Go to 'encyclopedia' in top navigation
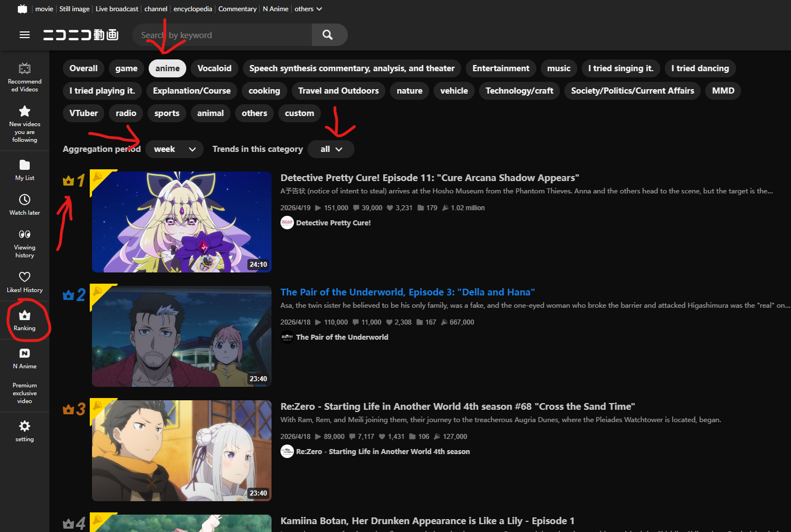The image size is (791, 532). [193, 9]
